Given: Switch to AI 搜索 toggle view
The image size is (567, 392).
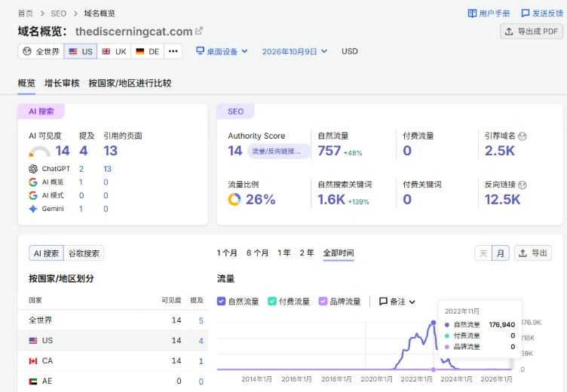Looking at the screenshot, I should (x=46, y=253).
